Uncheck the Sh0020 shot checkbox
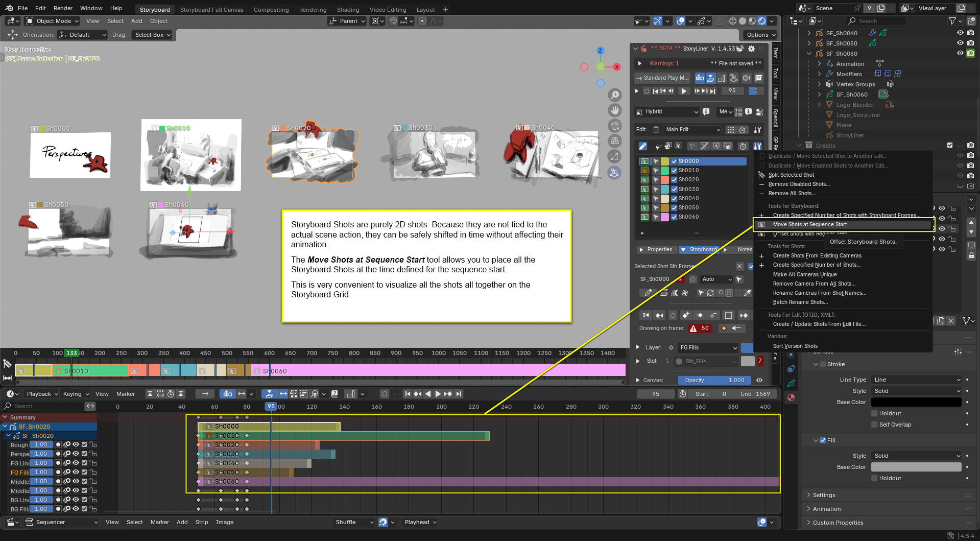The height and width of the screenshot is (541, 980). point(674,180)
